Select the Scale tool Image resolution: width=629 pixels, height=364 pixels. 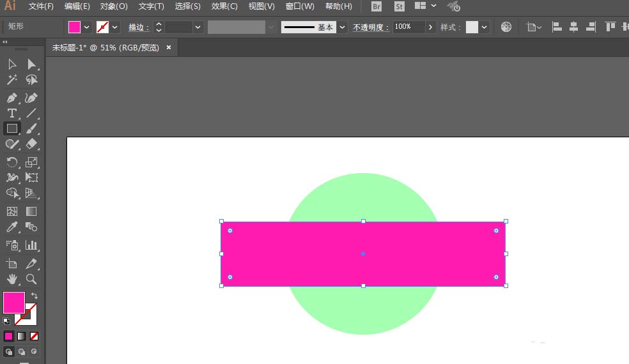[31, 162]
